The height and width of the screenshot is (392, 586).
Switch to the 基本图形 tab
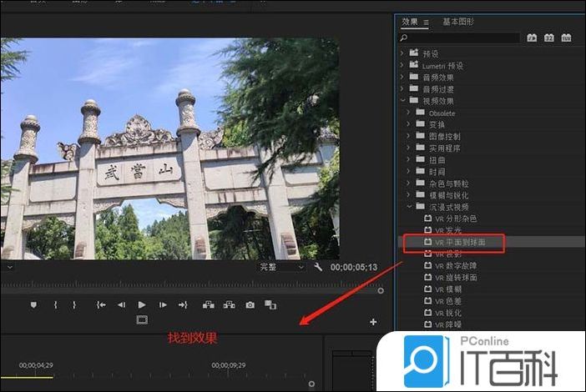pos(458,22)
